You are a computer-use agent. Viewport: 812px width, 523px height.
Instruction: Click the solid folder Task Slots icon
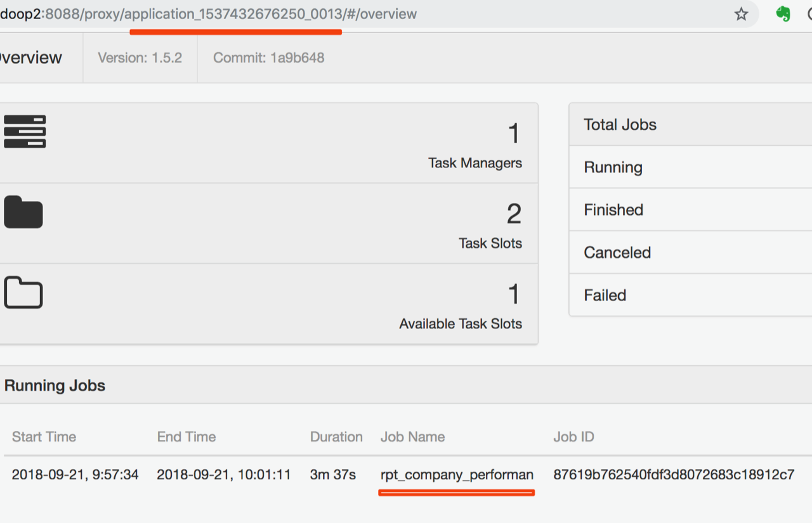click(23, 212)
